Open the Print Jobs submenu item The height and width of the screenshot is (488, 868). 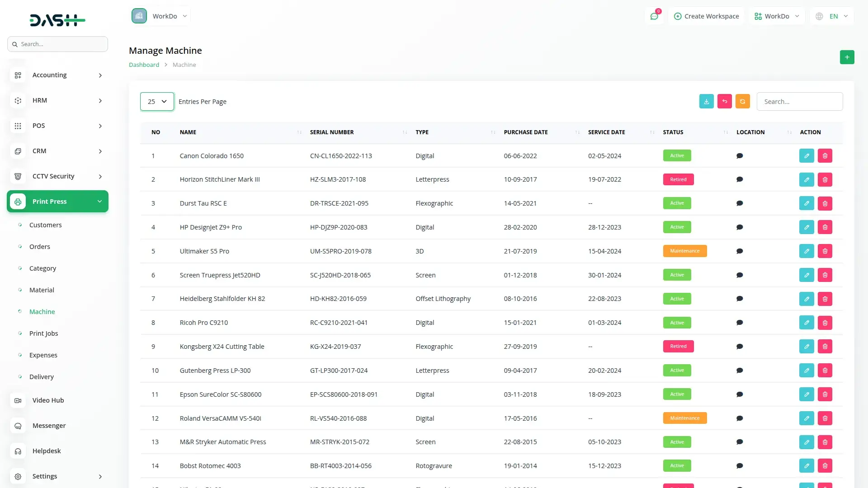(x=43, y=333)
